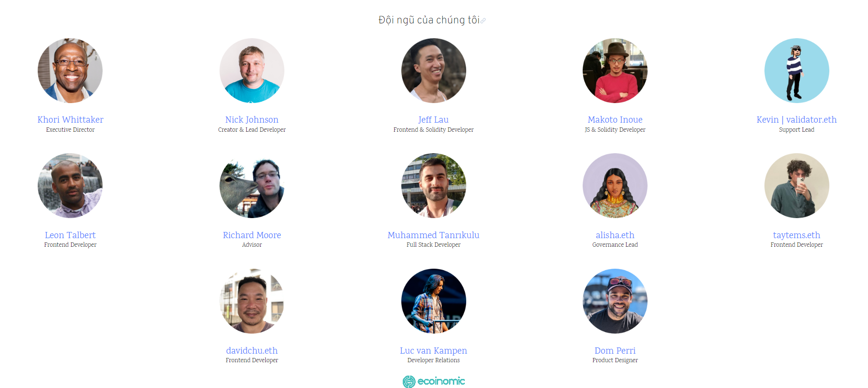The width and height of the screenshot is (868, 388).
Task: Open Makoto Inoue's profile link
Action: (615, 120)
